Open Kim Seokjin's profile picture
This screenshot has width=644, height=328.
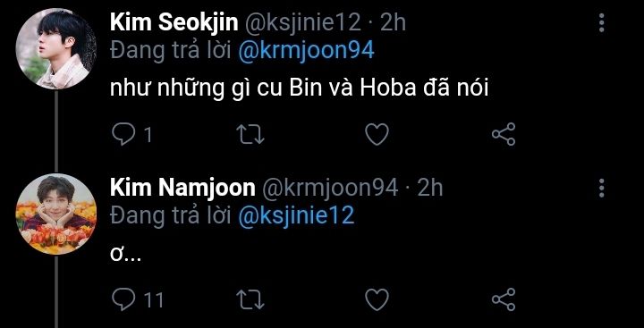click(56, 48)
